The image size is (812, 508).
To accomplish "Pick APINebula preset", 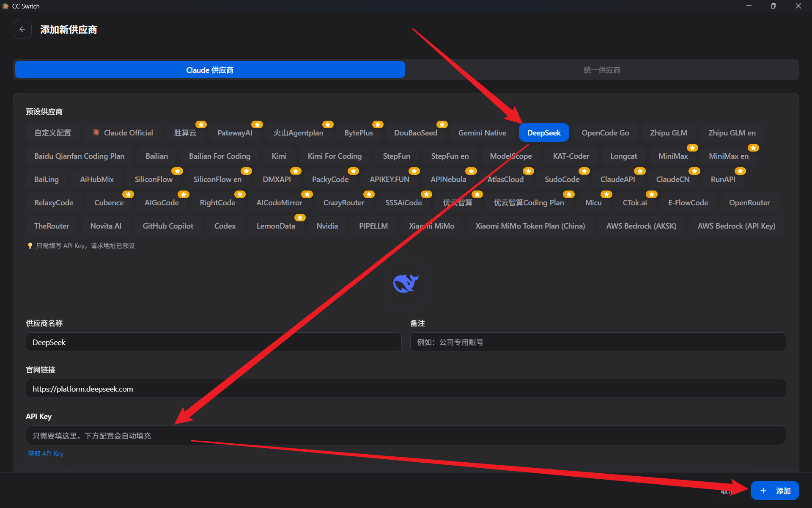I will tap(448, 179).
